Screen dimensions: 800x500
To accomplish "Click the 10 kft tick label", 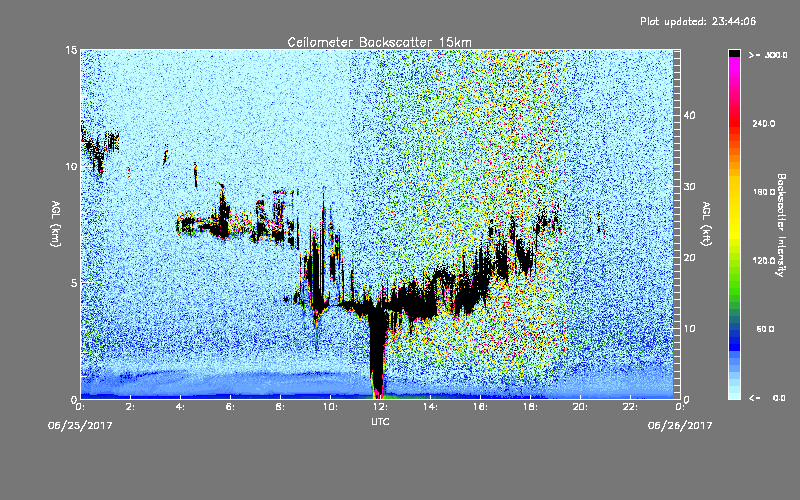I will 689,329.
